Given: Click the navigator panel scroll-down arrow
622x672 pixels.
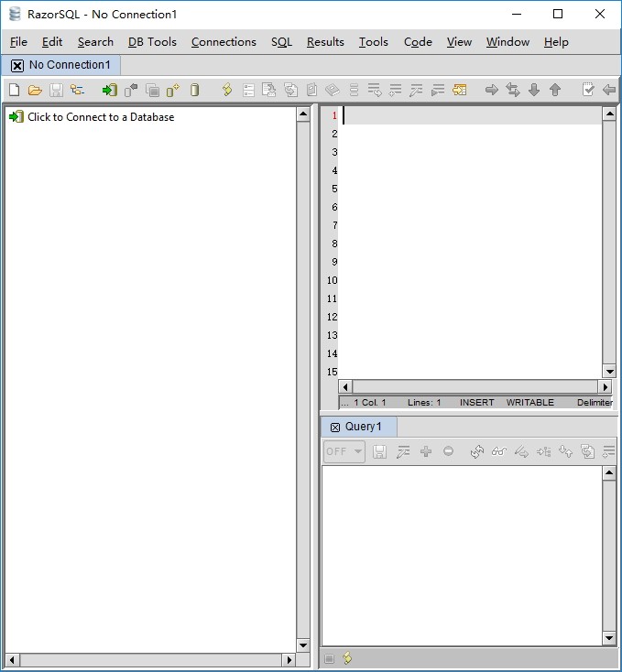Looking at the screenshot, I should (303, 645).
